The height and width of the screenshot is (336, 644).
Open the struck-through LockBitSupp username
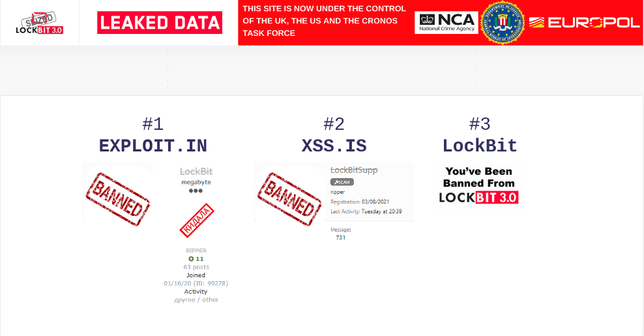point(354,170)
